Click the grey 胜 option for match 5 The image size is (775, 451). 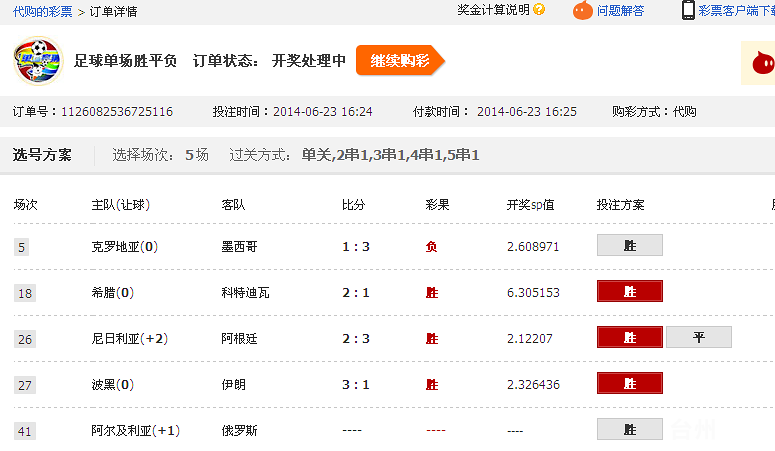630,245
